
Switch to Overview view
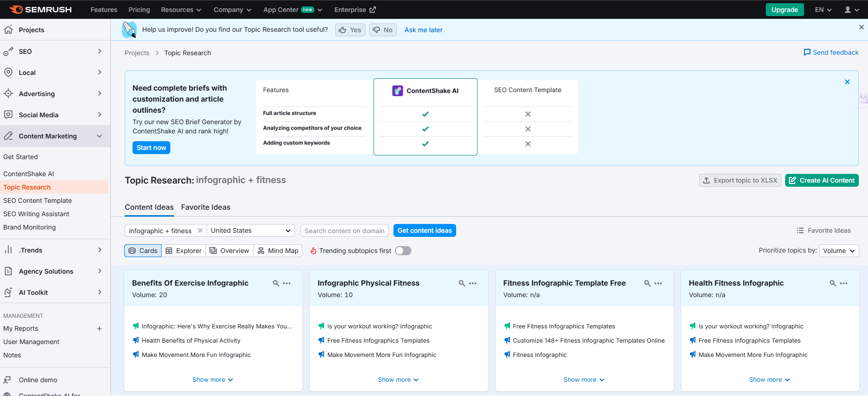[229, 251]
